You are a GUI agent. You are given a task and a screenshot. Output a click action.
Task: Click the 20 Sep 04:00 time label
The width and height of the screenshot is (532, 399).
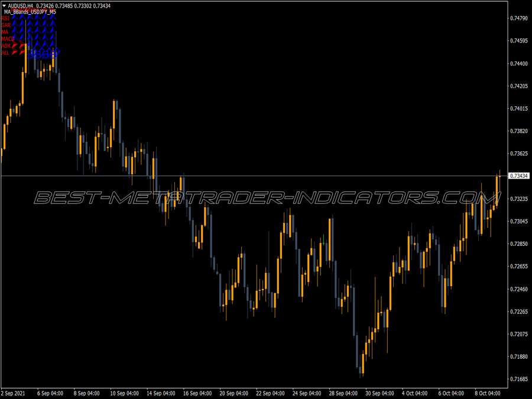(x=233, y=393)
